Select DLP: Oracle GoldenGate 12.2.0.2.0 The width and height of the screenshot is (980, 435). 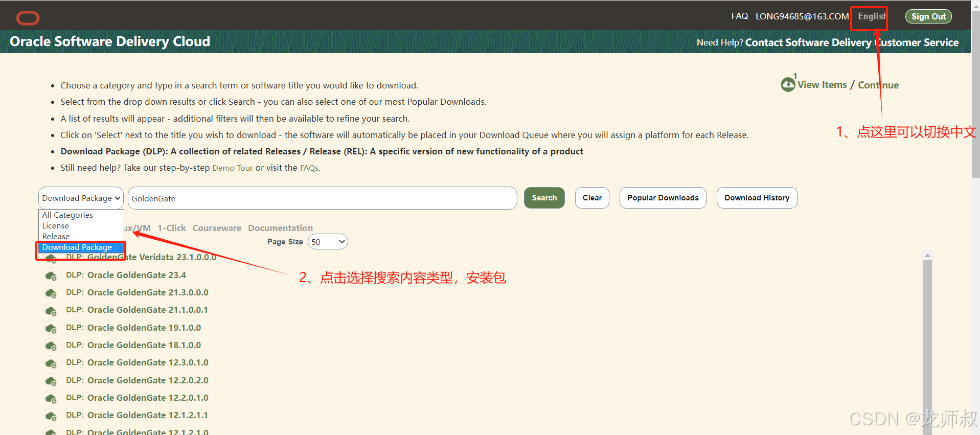coord(137,380)
